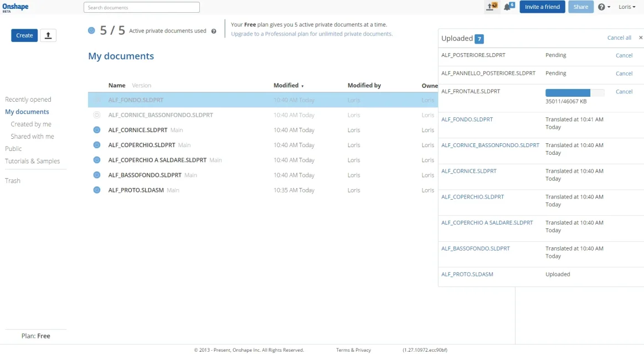Open the notifications bell icon
This screenshot has height=354, width=644.
[x=508, y=7]
